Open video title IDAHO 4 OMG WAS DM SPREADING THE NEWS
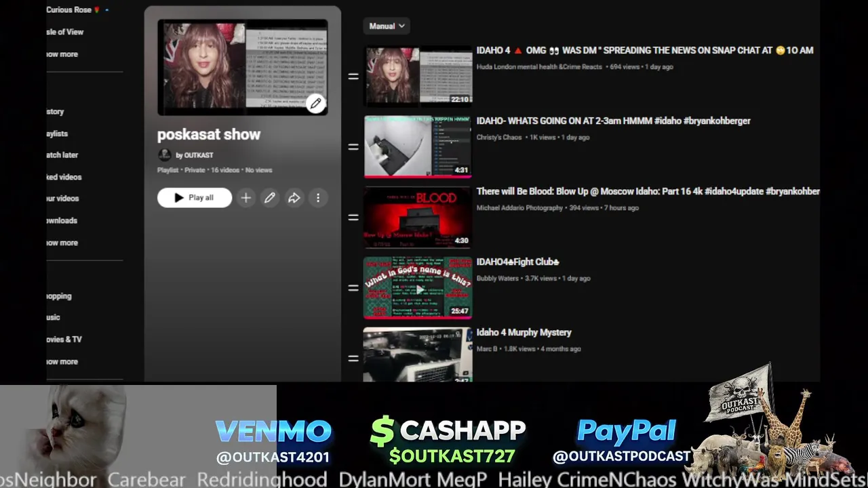The width and height of the screenshot is (868, 488). pyautogui.click(x=645, y=50)
